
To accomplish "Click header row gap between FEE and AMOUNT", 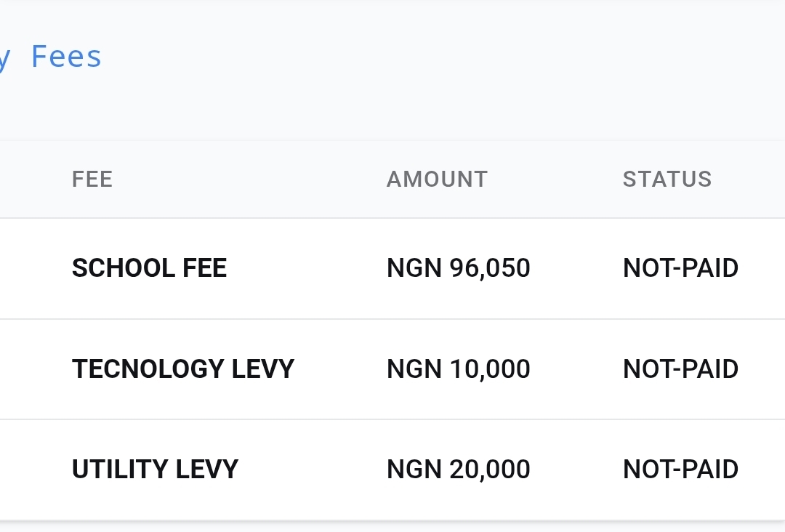I will point(247,179).
